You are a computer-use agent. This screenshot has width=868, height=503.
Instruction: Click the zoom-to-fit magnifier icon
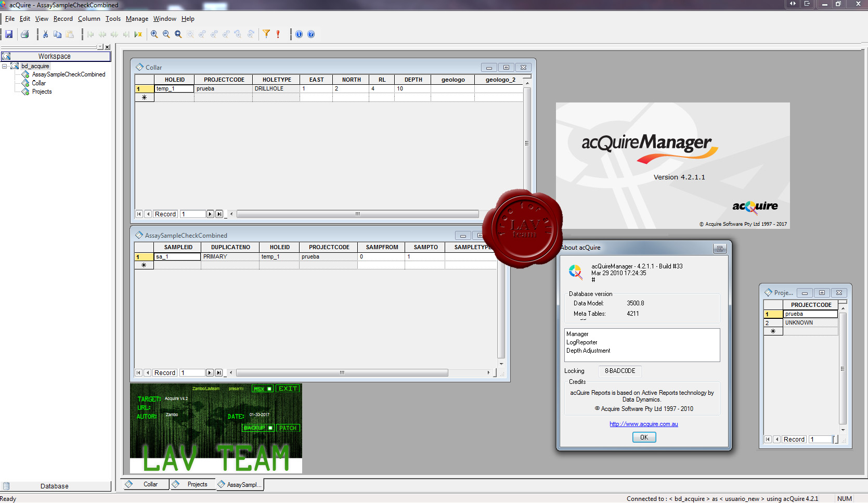coord(178,34)
